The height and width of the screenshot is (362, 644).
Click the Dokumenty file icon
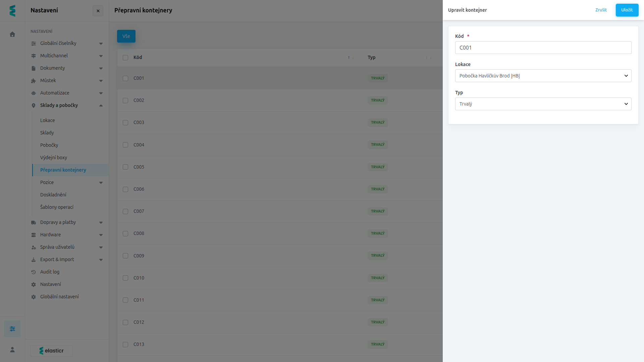(34, 68)
